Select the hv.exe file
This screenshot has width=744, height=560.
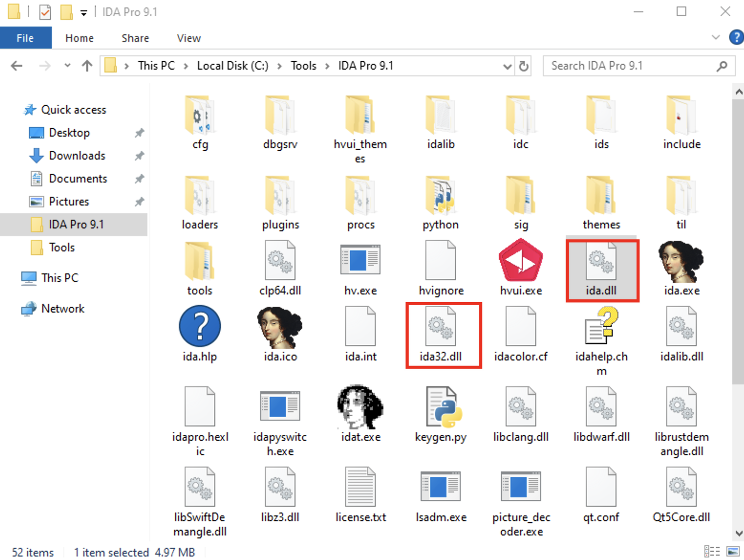point(360,268)
